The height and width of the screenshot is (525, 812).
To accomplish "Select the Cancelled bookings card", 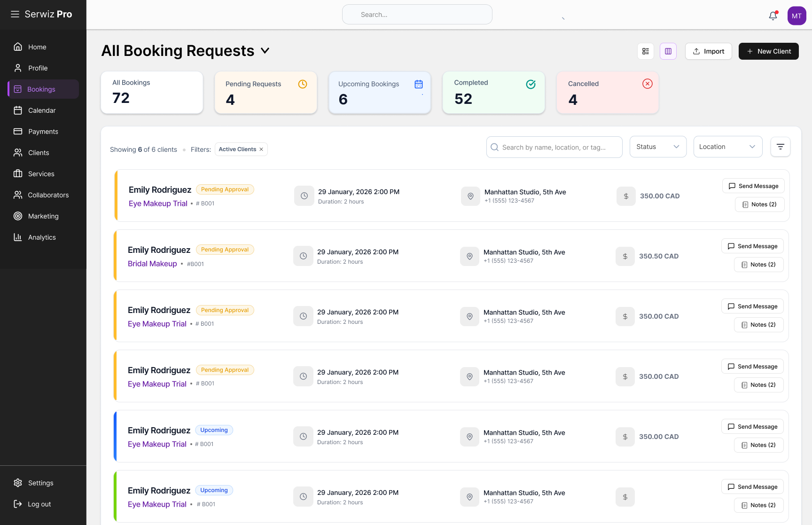I will [608, 93].
